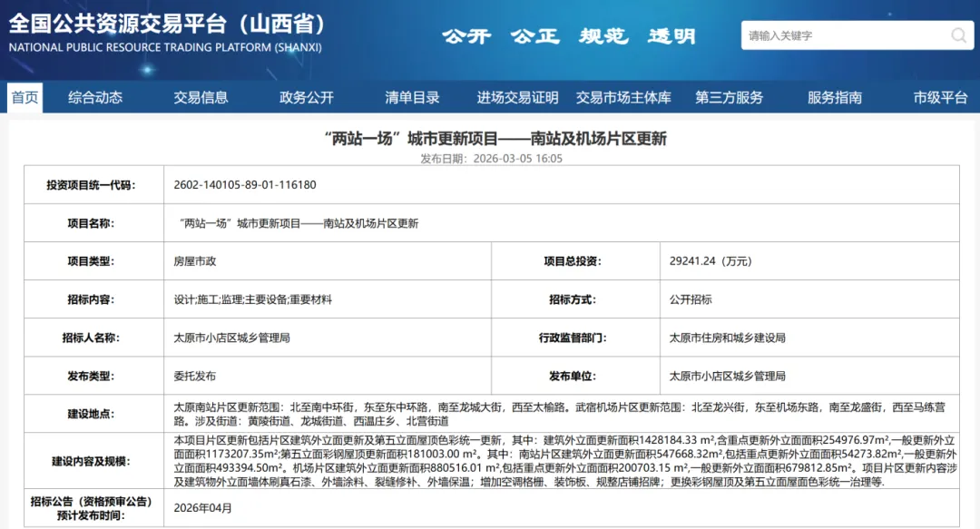
Task: Click the 设计;施工;监理;主要设备;重要材料 value
Action: [252, 299]
